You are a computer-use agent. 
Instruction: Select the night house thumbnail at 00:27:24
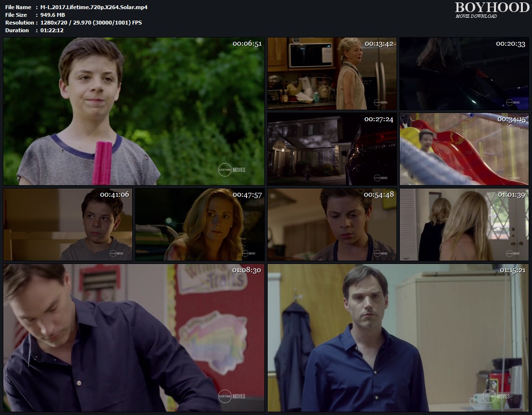[332, 149]
